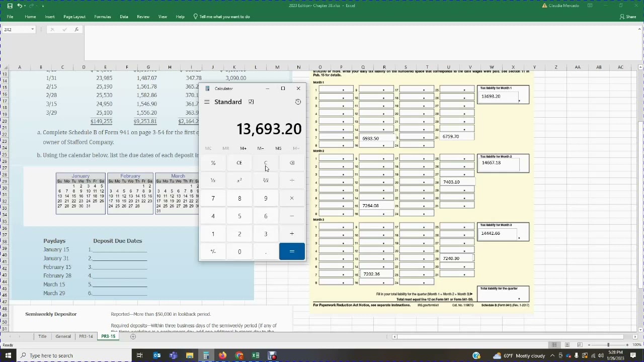This screenshot has height=362, width=644.
Task: Click the taskbar search box
Action: point(73,355)
